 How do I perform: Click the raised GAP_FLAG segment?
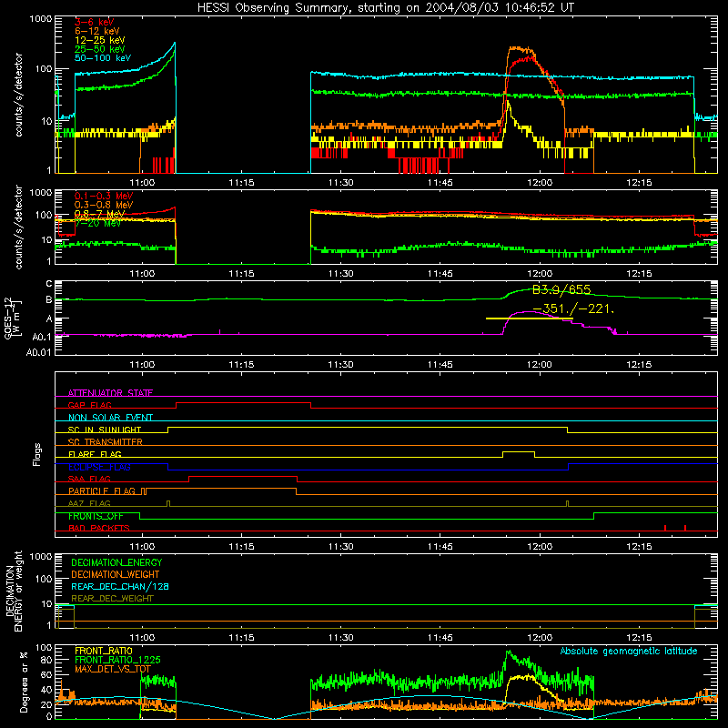243,403
